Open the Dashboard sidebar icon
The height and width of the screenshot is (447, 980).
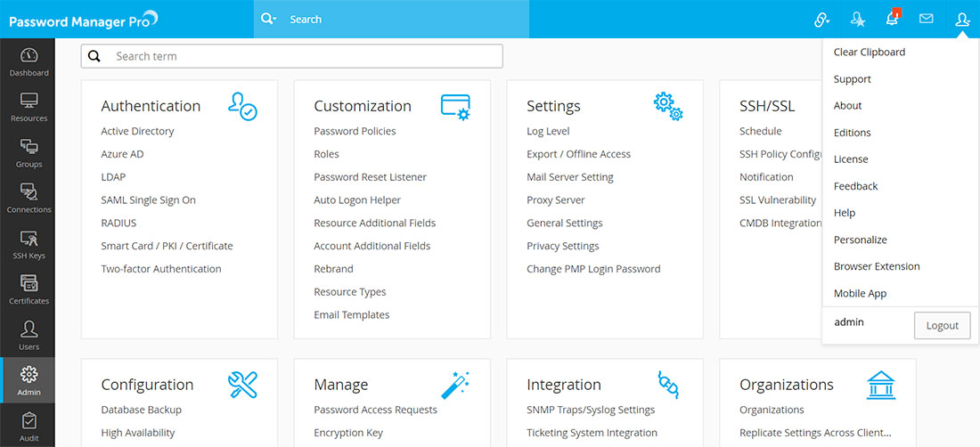29,55
